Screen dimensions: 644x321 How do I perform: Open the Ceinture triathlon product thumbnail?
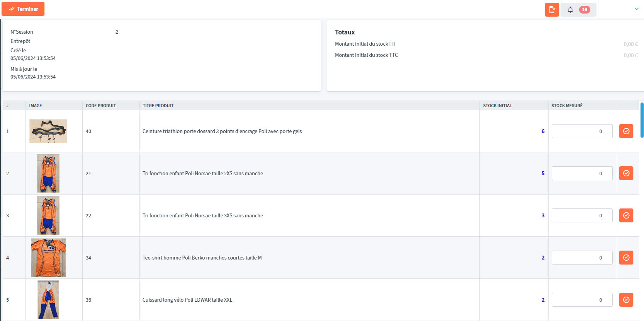[48, 131]
